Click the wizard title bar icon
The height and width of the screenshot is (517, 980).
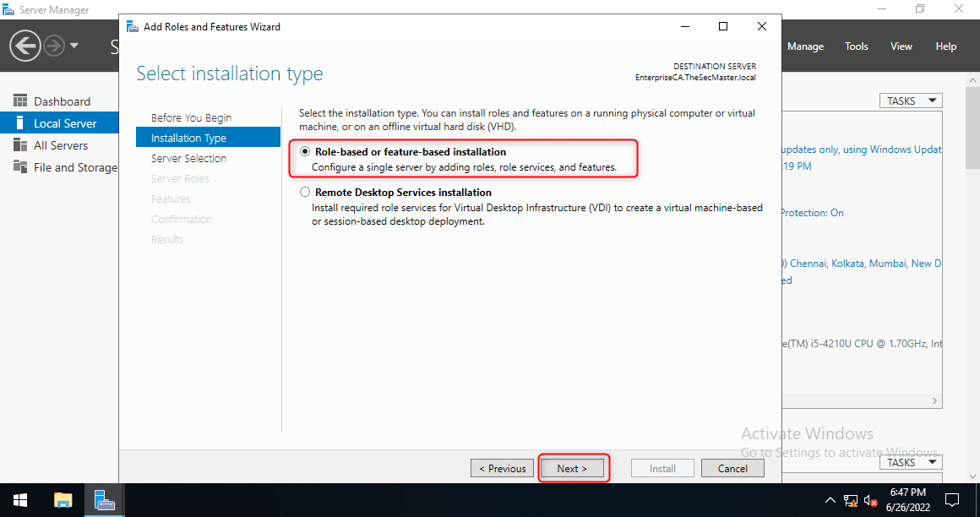point(133,27)
